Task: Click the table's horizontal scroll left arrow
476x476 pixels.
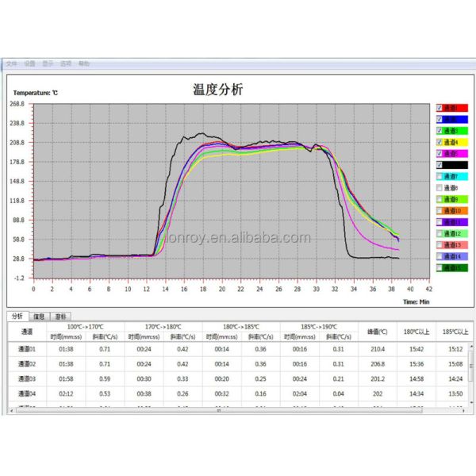Action: (x=12, y=411)
